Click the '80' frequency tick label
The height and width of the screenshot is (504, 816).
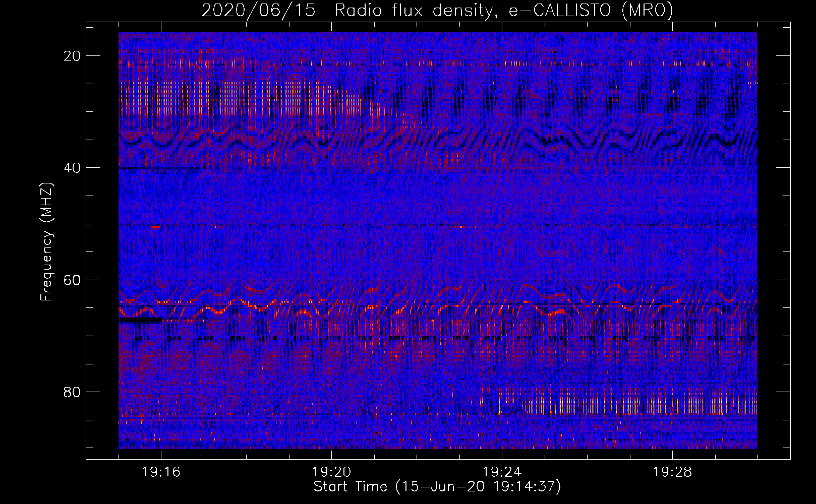point(73,392)
